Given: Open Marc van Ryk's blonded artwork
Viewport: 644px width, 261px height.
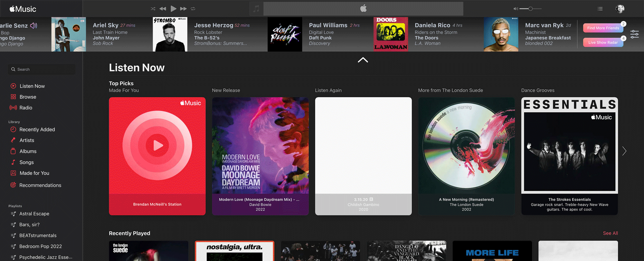Looking at the screenshot, I should coord(501,34).
